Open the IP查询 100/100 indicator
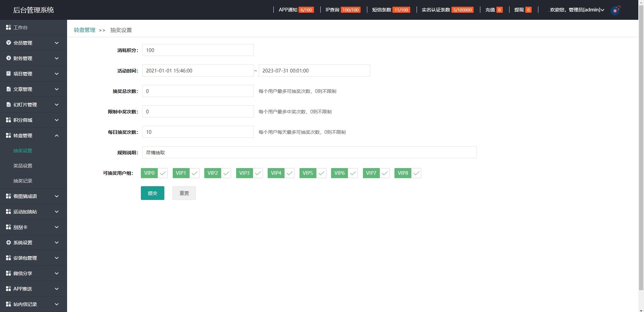Image resolution: width=644 pixels, height=312 pixels. 343,10
